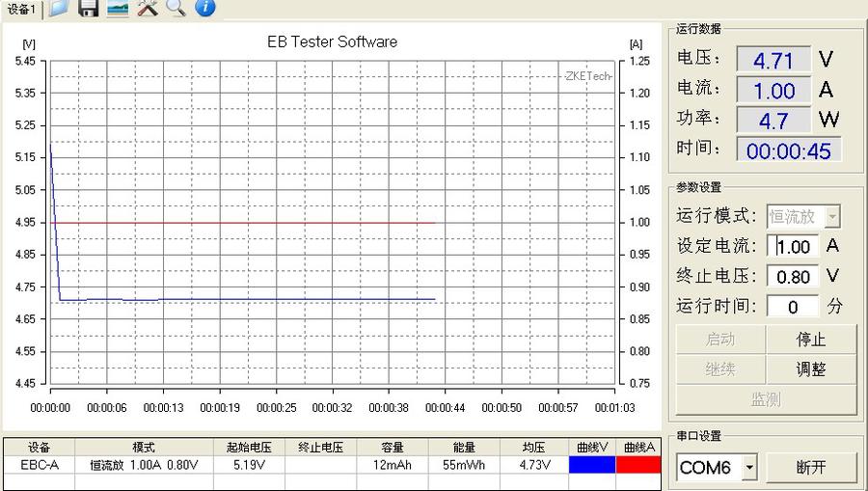The image size is (868, 491).
Task: Open the blue info icon
Action: pos(204,9)
